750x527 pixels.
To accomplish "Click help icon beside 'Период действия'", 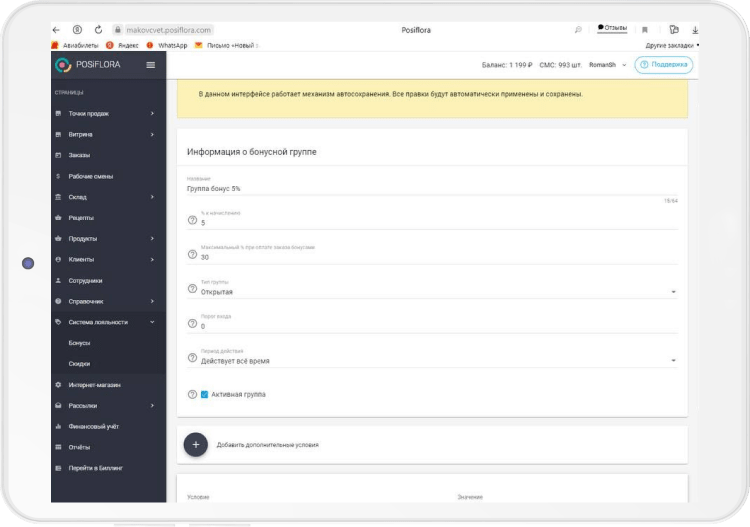I will (192, 358).
